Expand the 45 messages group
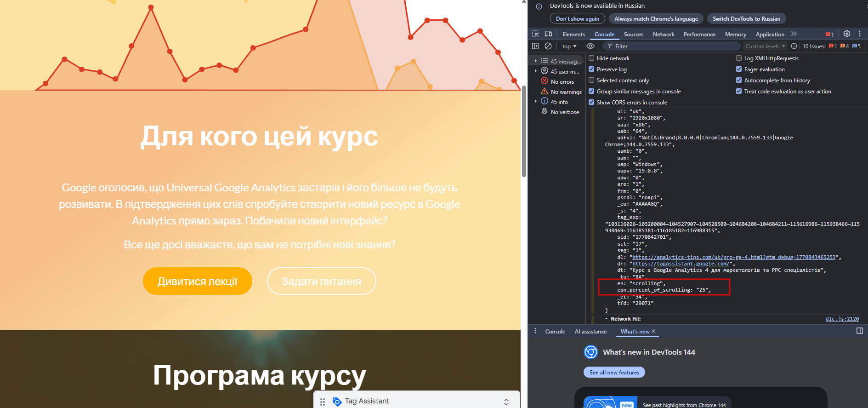Viewport: 868px width, 408px height. pos(536,61)
